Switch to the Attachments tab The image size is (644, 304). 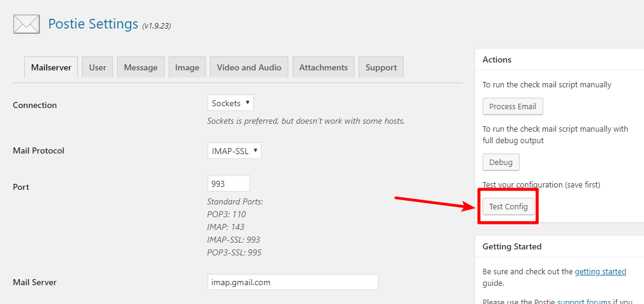pyautogui.click(x=323, y=67)
